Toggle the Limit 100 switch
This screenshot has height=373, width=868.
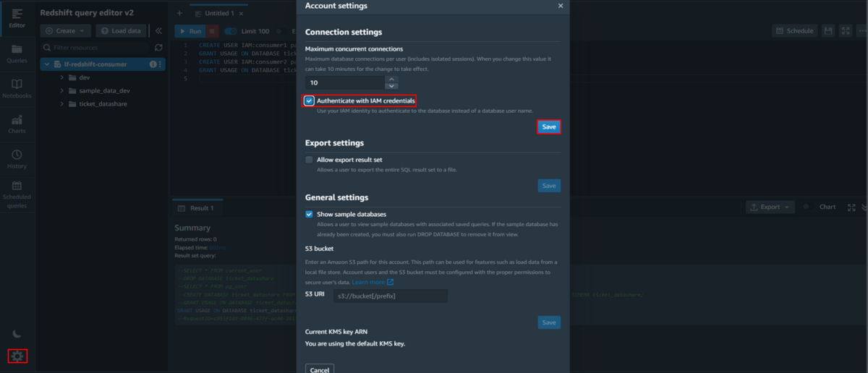tap(231, 31)
